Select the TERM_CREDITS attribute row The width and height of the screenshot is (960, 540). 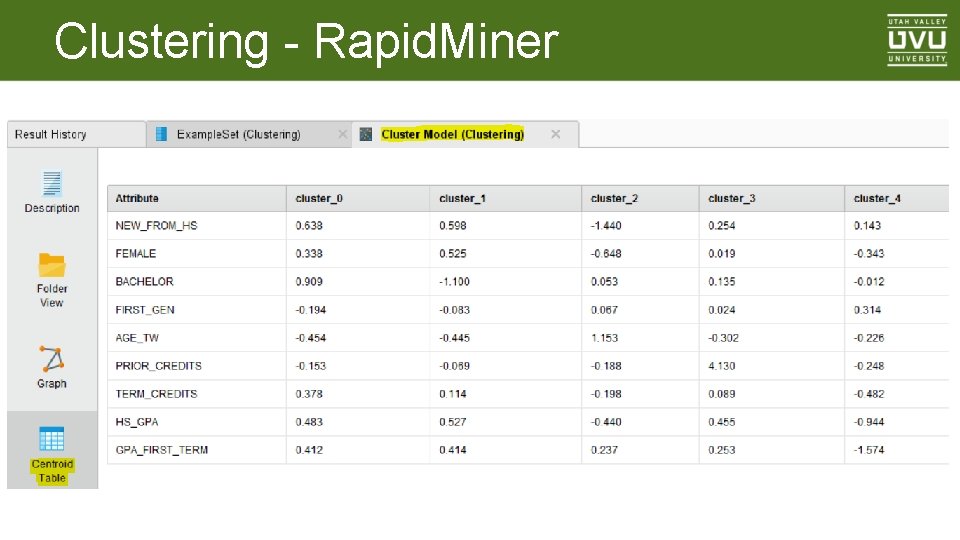(528, 394)
